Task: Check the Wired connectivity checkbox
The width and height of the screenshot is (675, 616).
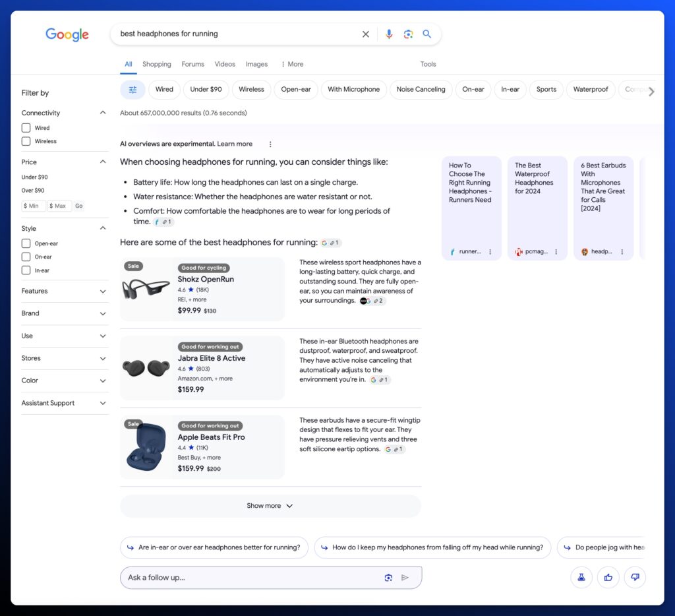Action: pos(26,128)
